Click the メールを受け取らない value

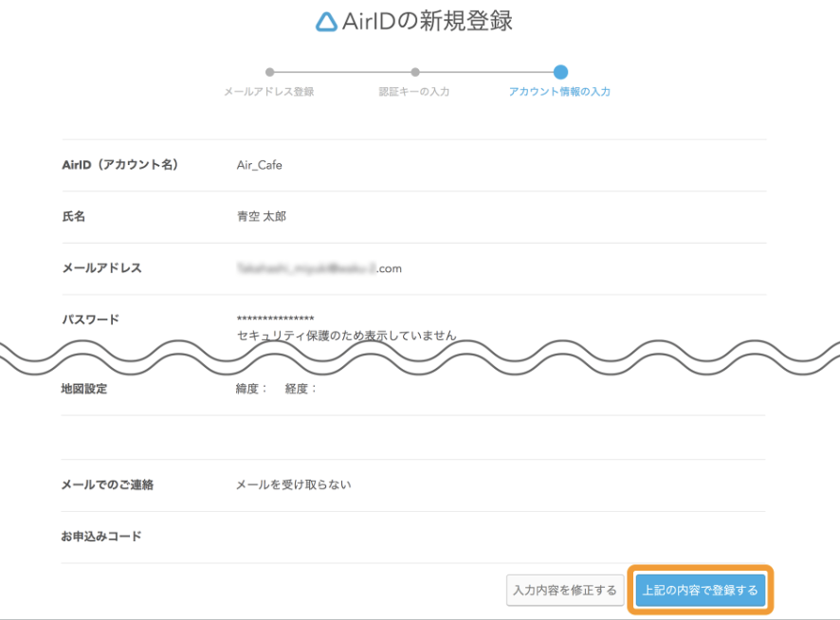point(294,484)
